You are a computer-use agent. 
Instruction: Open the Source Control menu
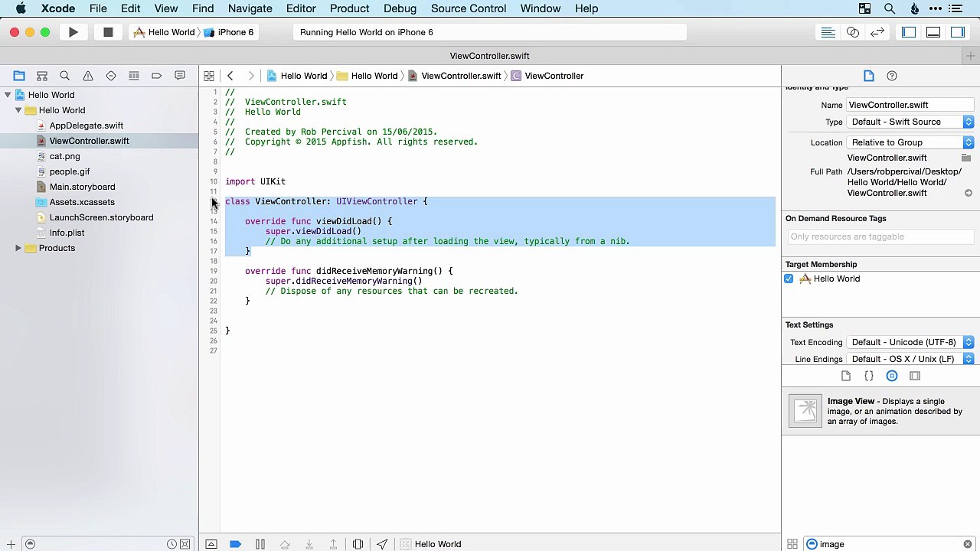[x=469, y=8]
